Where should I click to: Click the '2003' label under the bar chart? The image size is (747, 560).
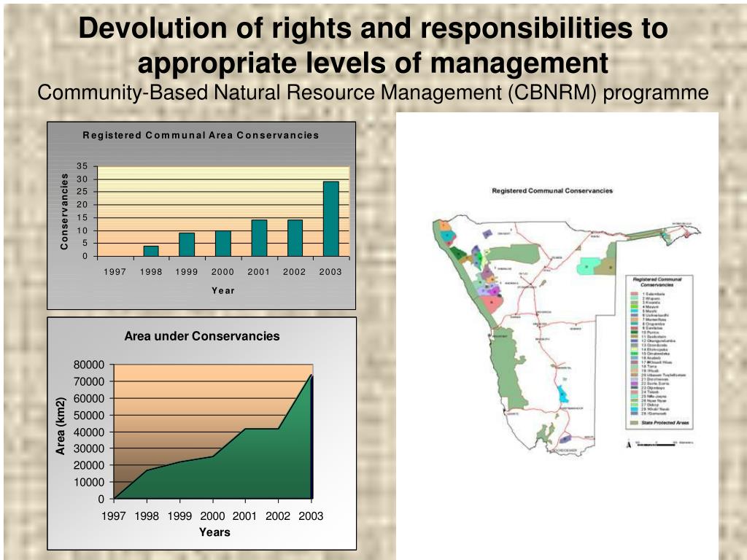coord(330,272)
